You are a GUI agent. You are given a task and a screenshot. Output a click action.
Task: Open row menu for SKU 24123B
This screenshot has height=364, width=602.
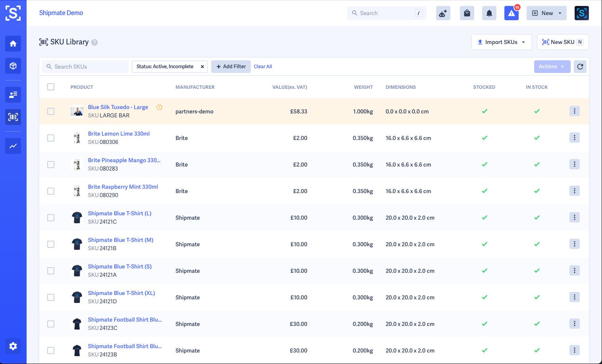(x=575, y=350)
